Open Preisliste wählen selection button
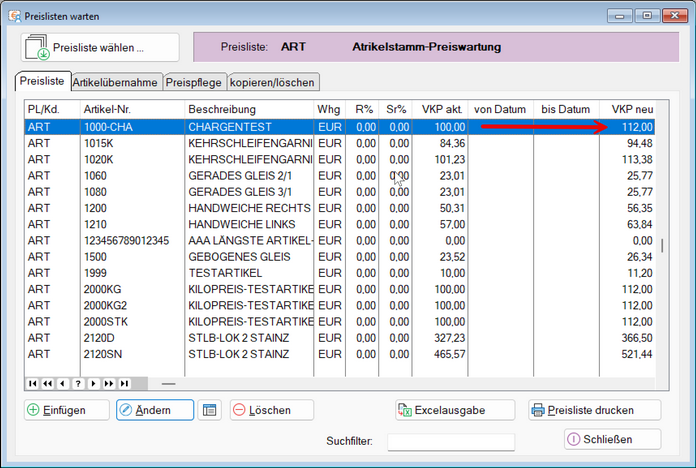Image resolution: width=696 pixels, height=468 pixels. click(100, 47)
